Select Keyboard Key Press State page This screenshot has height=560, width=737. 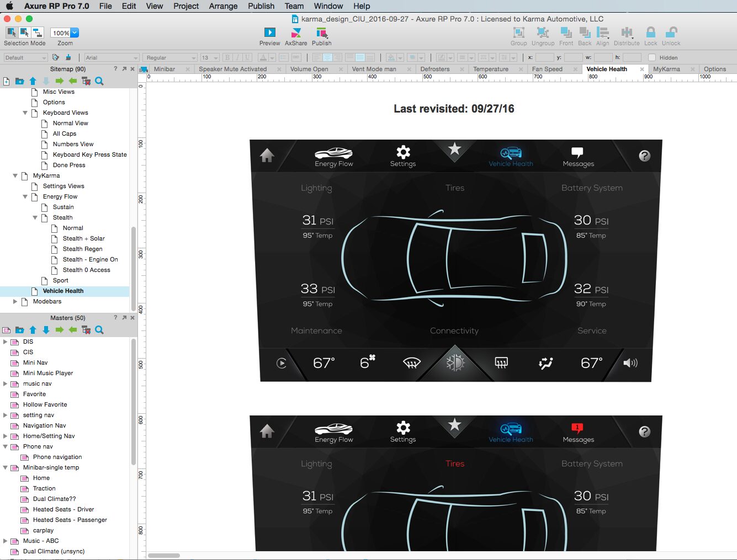pos(89,154)
